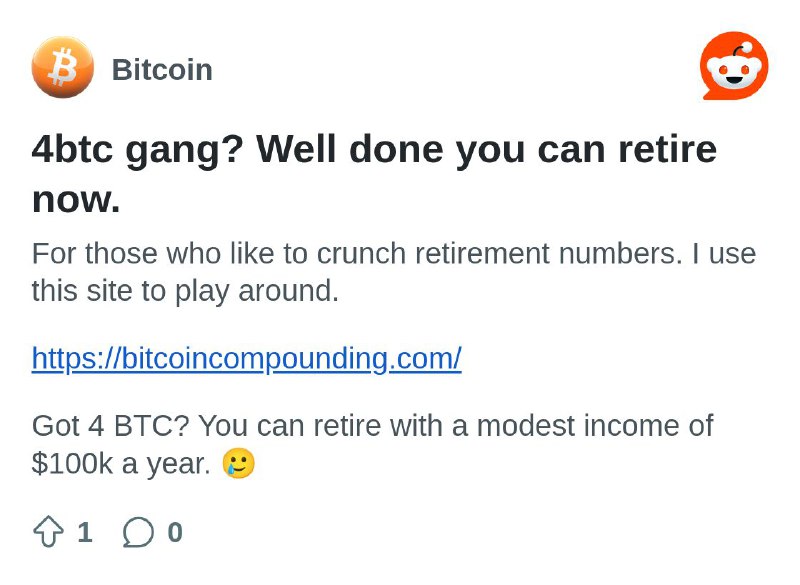Click the 'this site to play around.' line
Viewport: 800px width, 585px height.
click(x=185, y=291)
